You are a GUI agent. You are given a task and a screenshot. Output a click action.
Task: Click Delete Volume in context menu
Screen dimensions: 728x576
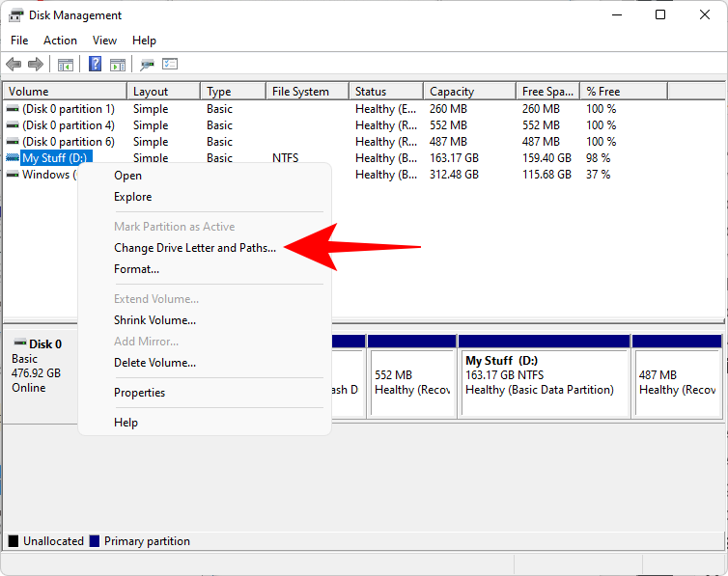[154, 363]
